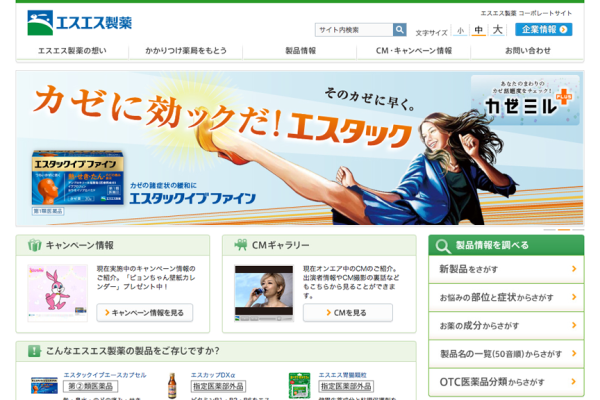Click the camera icon beside CMギャラリー
This screenshot has width=600, height=400.
pos(241,245)
